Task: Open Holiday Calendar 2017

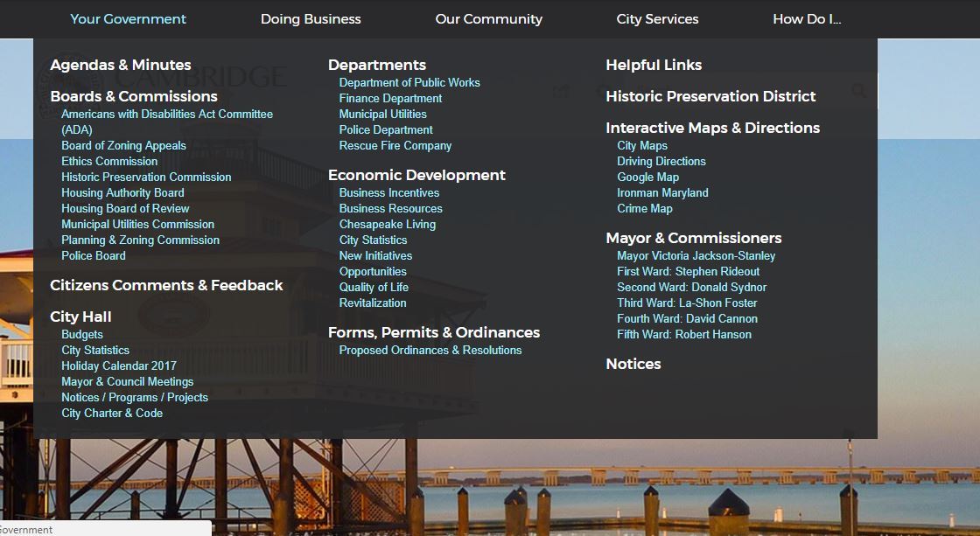Action: [x=118, y=365]
